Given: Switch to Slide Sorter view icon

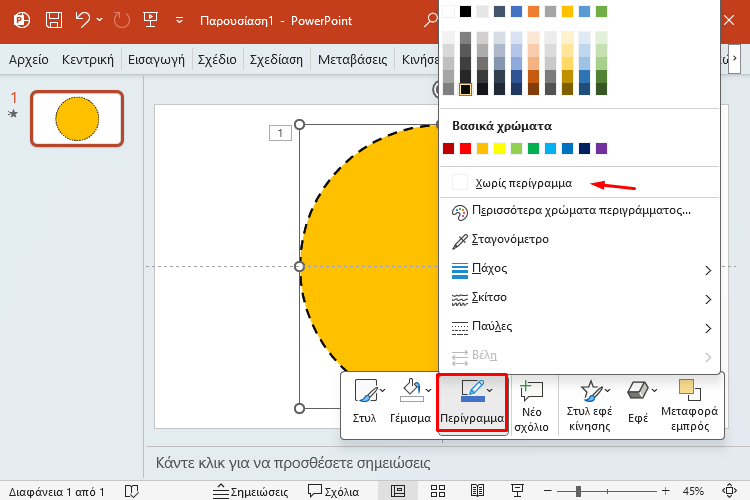Looking at the screenshot, I should click(438, 491).
